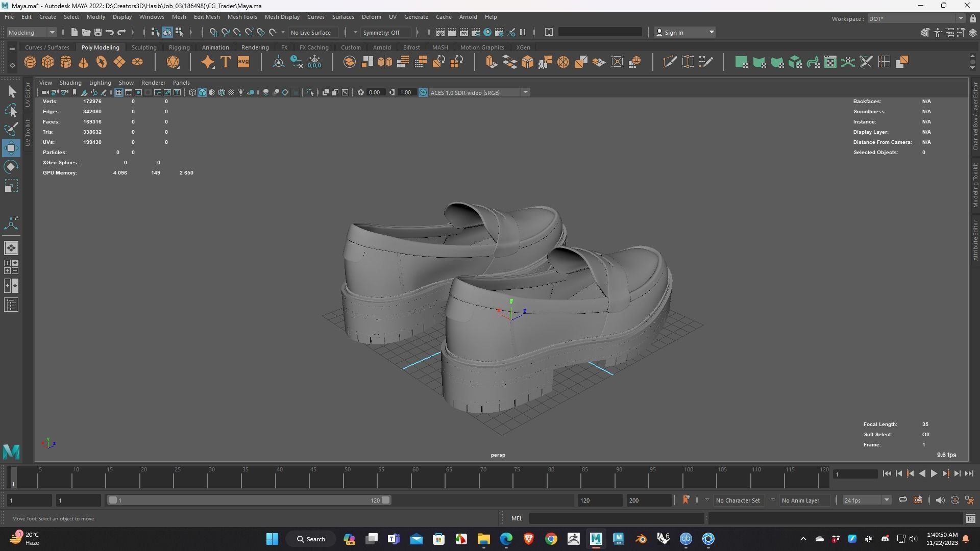Click the time slider at frame 60
This screenshot has width=980, height=551.
(412, 479)
